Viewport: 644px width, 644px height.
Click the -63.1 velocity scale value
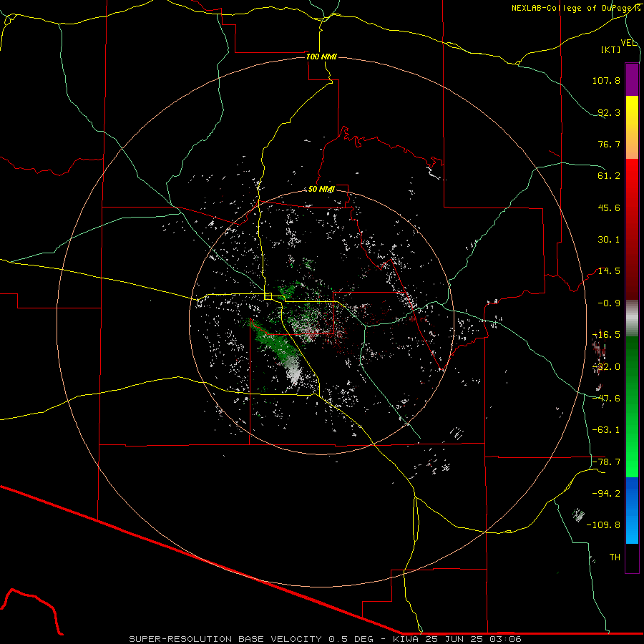pos(606,430)
